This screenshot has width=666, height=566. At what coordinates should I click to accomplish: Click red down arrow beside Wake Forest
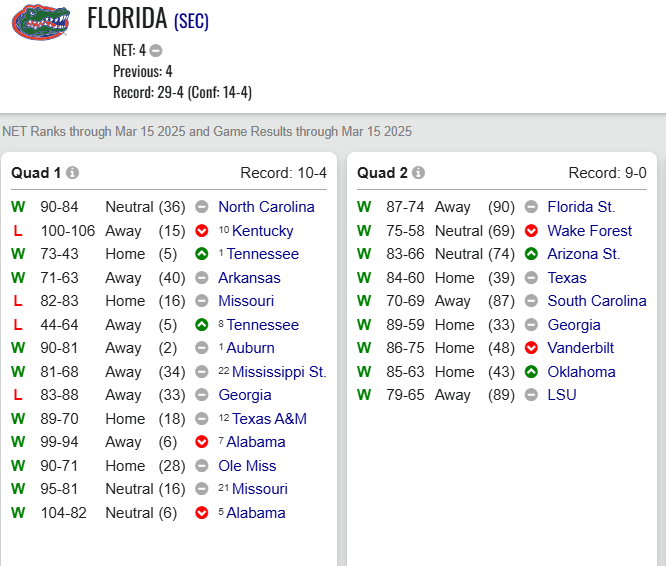531,231
